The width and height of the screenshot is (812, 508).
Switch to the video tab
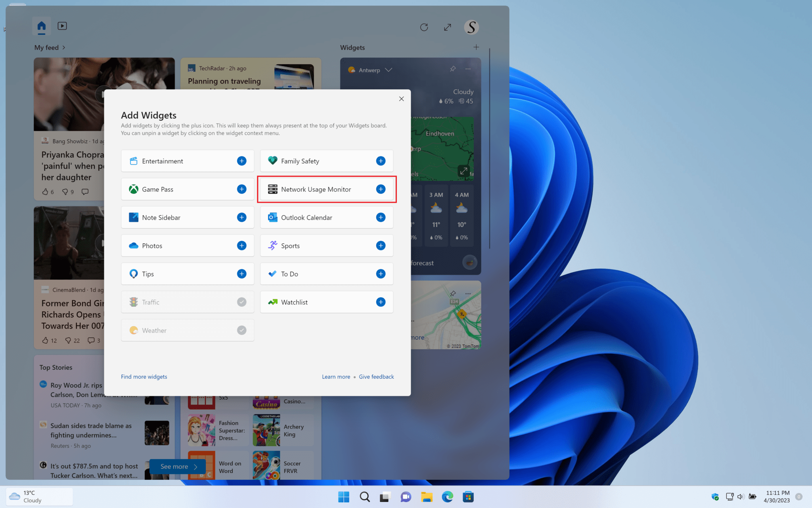click(x=62, y=26)
